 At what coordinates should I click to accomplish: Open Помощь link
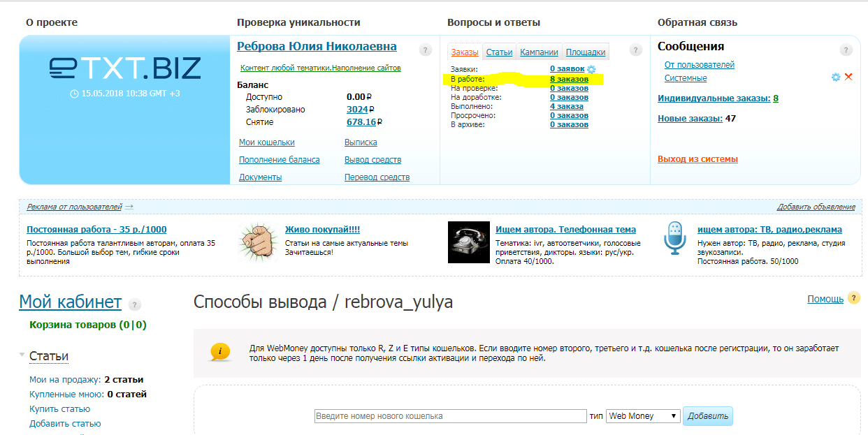click(x=825, y=299)
